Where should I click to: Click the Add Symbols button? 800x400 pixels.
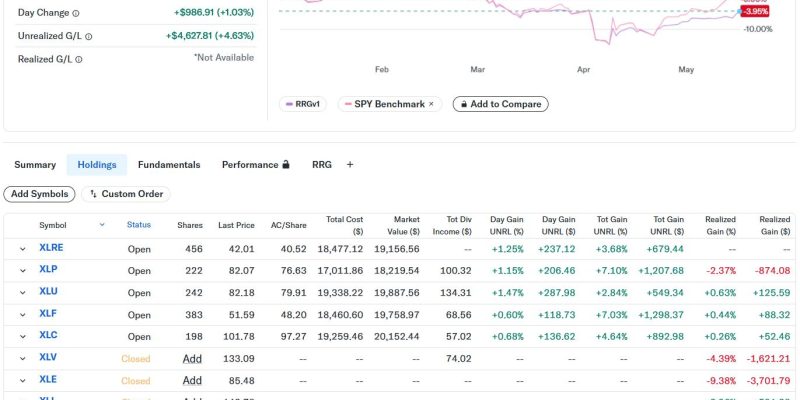39,194
